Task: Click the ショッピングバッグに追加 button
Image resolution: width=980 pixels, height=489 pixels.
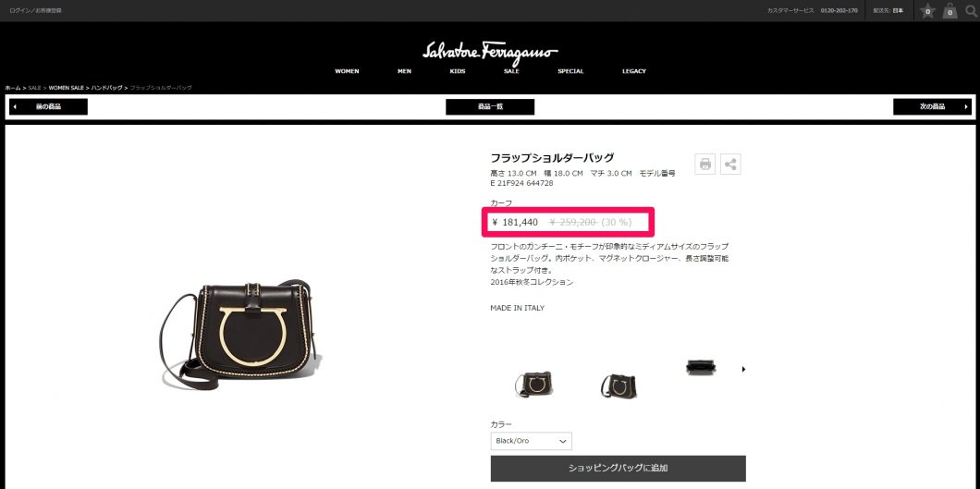Action: click(x=619, y=468)
